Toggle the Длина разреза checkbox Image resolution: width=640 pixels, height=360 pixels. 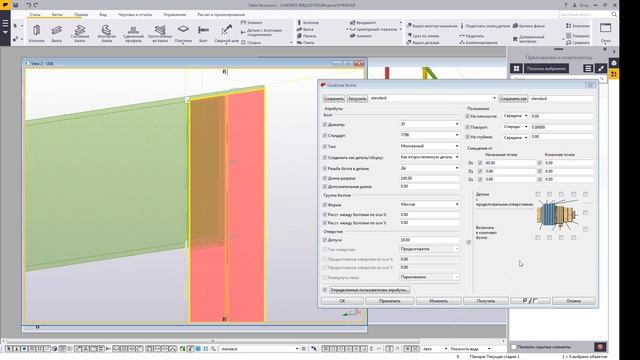325,178
